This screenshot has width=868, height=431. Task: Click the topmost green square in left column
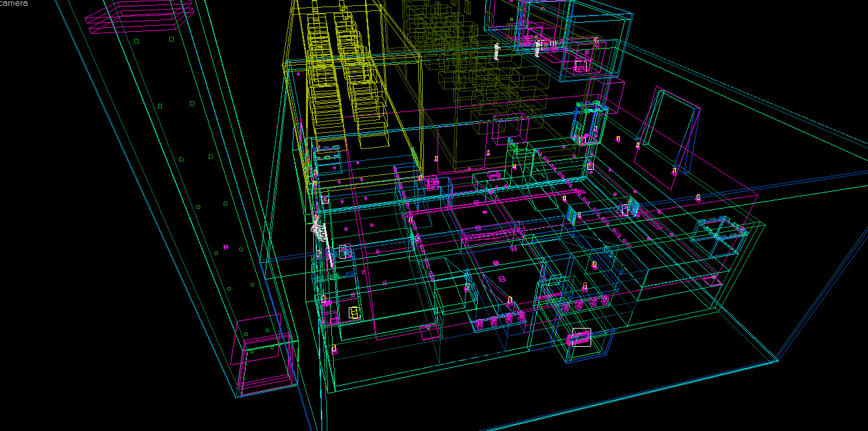pos(136,41)
